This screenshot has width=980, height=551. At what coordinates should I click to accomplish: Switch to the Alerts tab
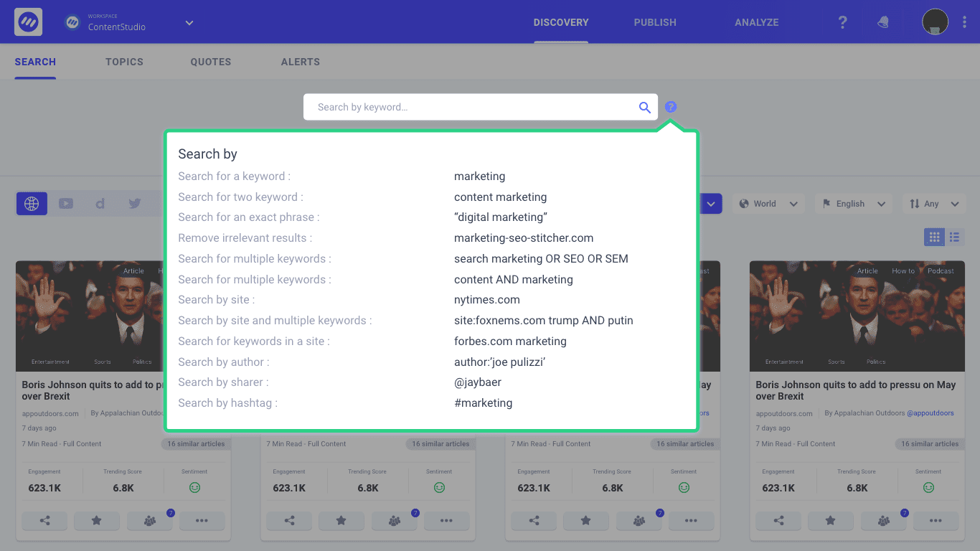[301, 62]
